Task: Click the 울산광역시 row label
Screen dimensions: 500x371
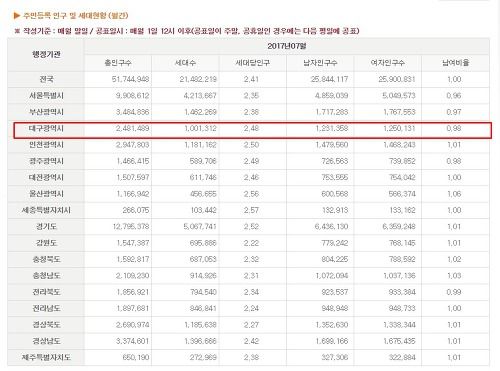Action: 46,194
